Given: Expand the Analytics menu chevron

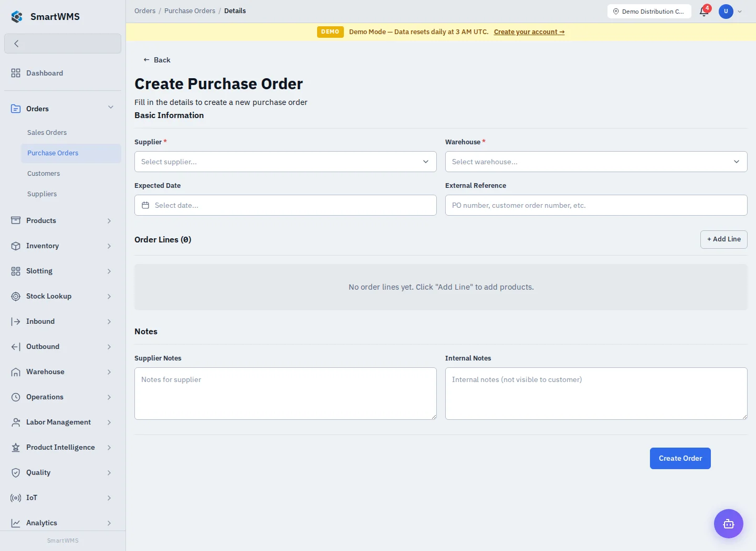Looking at the screenshot, I should click(x=109, y=523).
